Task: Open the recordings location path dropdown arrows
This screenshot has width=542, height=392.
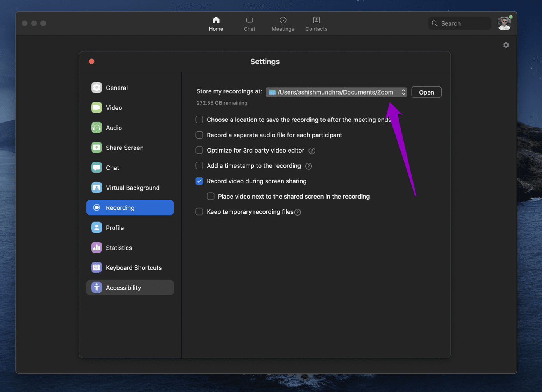Action: [403, 92]
